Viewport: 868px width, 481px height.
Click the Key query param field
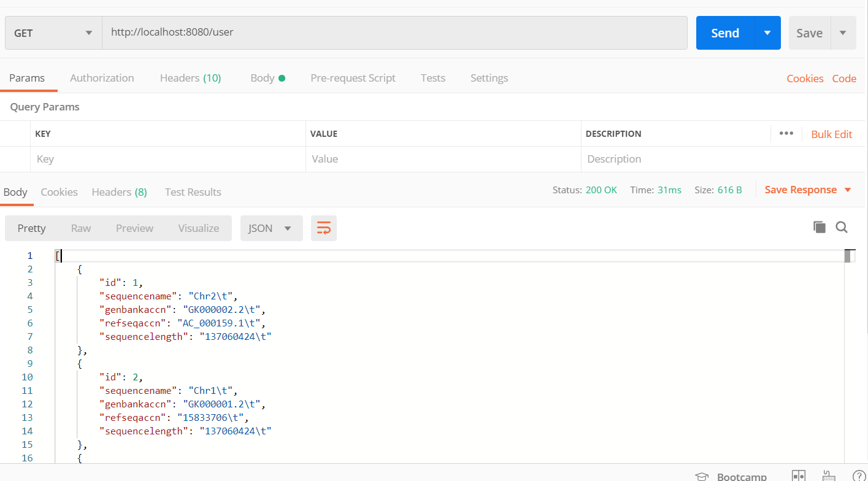167,159
